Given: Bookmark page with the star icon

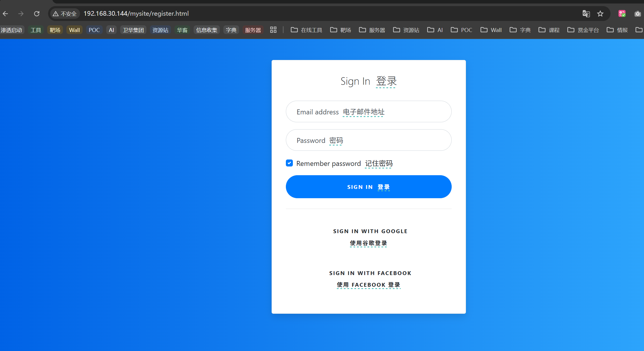Looking at the screenshot, I should (x=600, y=14).
